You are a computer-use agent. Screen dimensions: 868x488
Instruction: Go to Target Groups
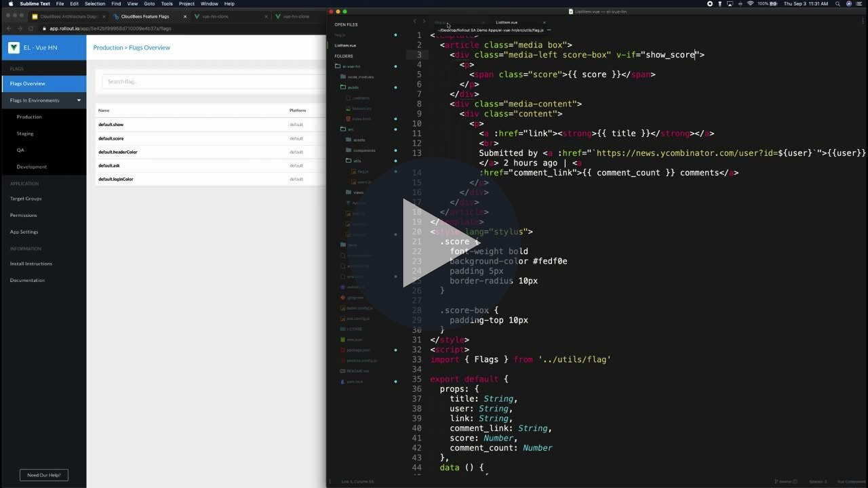pos(26,199)
